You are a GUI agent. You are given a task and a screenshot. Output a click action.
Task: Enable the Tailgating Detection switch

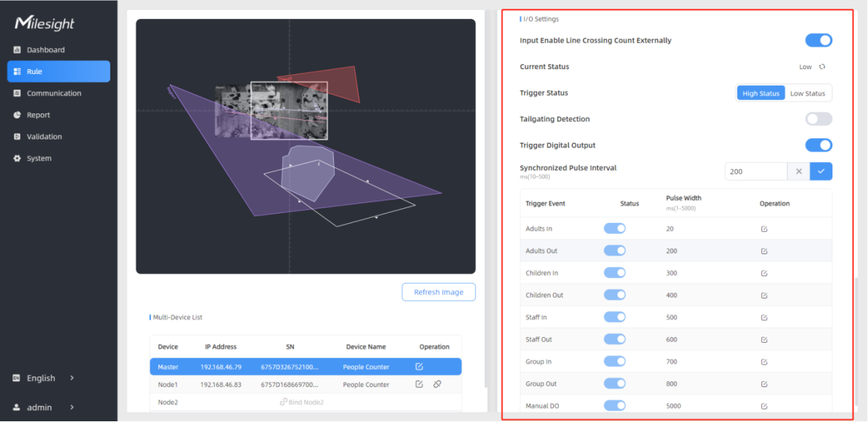819,119
